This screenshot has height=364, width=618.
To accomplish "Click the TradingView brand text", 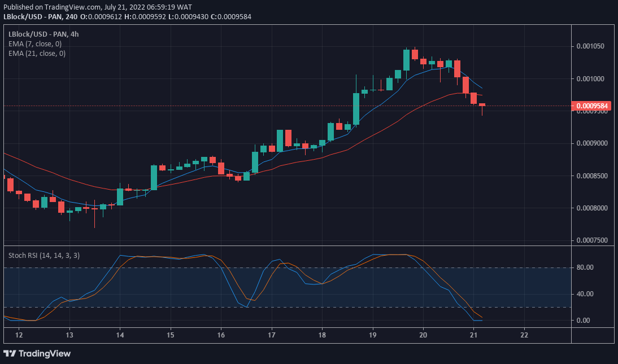I will click(x=44, y=353).
